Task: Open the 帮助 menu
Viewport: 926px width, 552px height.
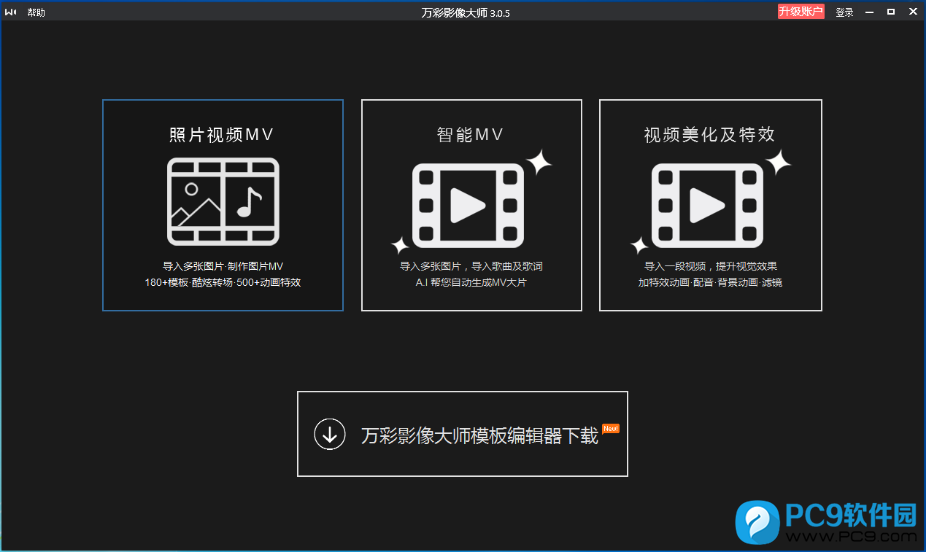Action: (36, 12)
